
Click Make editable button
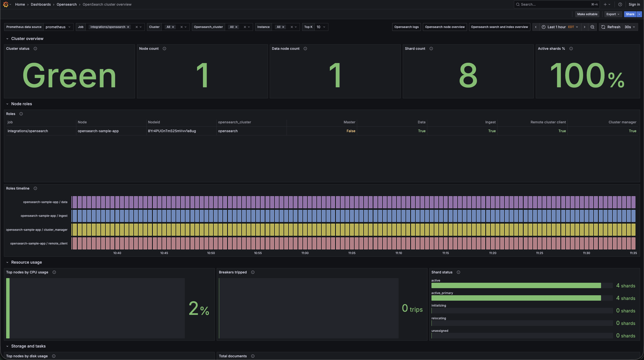587,14
